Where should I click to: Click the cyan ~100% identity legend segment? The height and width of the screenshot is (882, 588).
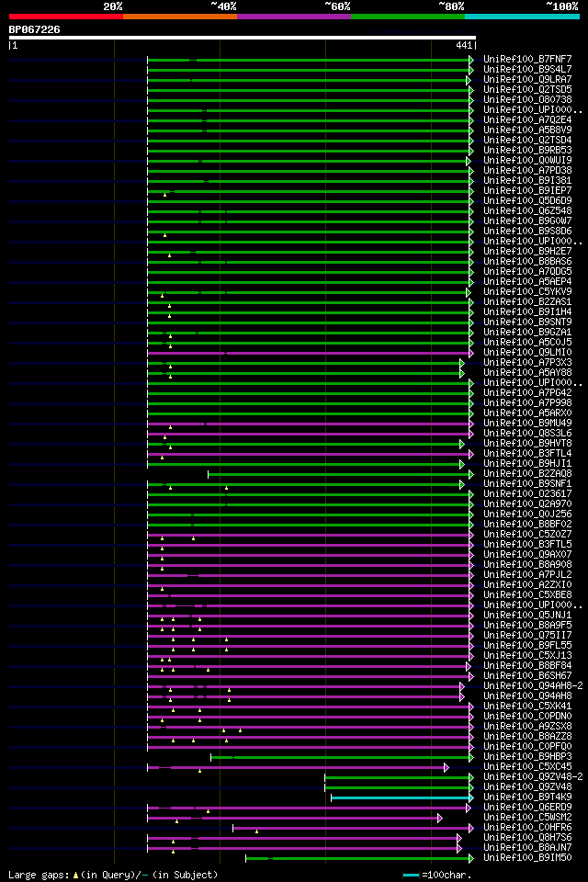click(x=522, y=17)
